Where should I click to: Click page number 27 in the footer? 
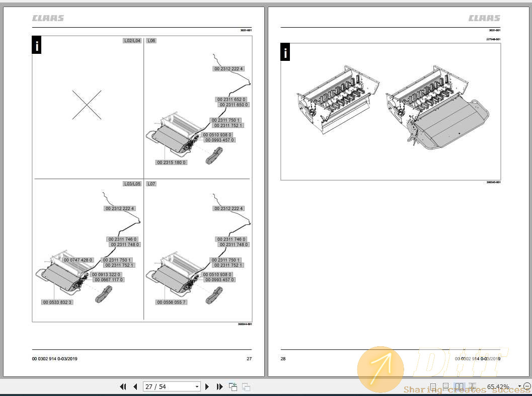[249, 359]
